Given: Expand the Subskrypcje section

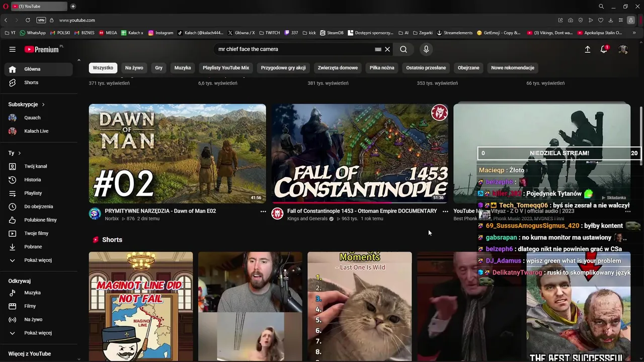Looking at the screenshot, I should tap(27, 105).
